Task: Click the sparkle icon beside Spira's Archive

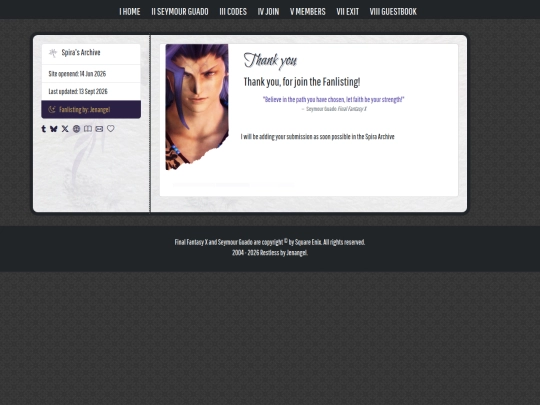Action: click(x=53, y=53)
